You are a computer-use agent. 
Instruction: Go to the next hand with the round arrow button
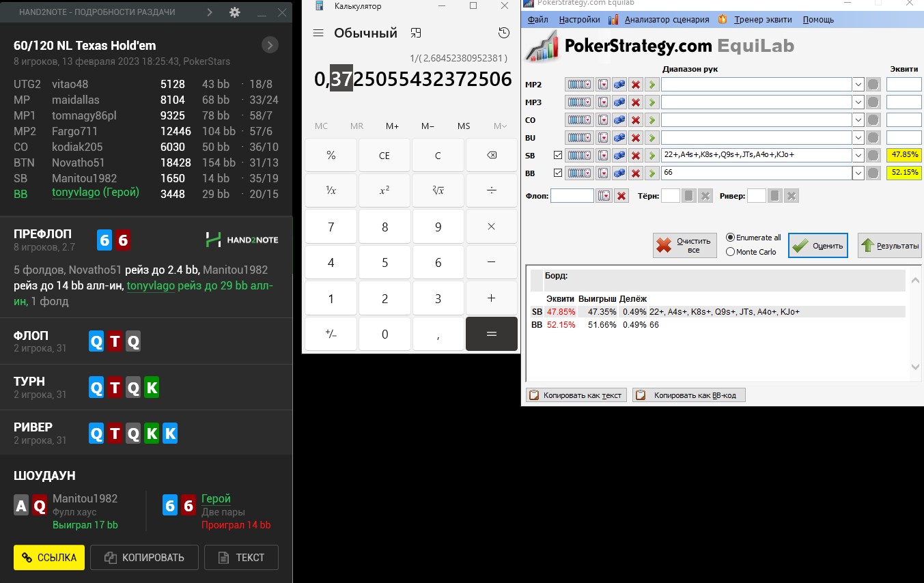pyautogui.click(x=270, y=46)
